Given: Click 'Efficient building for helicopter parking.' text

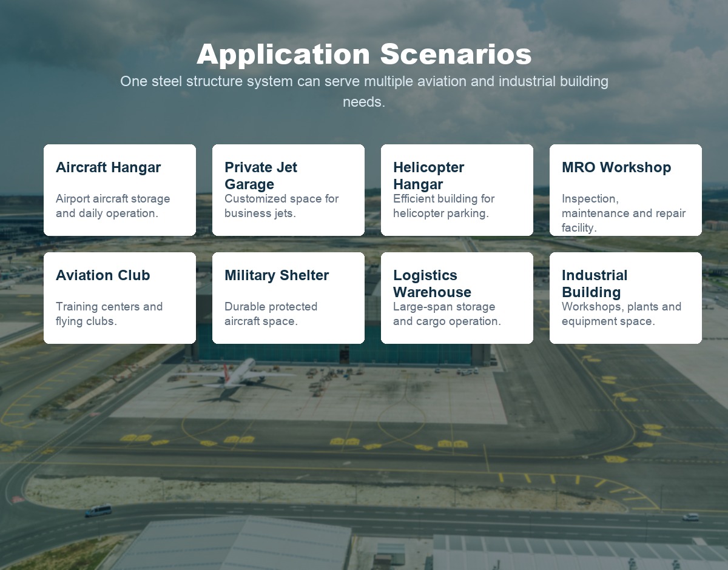Looking at the screenshot, I should tap(444, 206).
